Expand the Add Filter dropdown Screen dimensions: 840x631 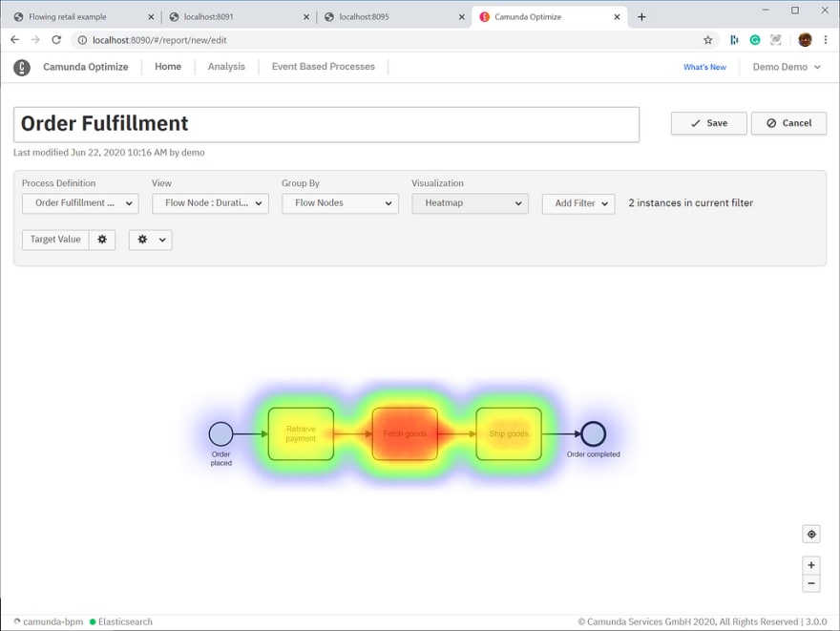click(578, 203)
